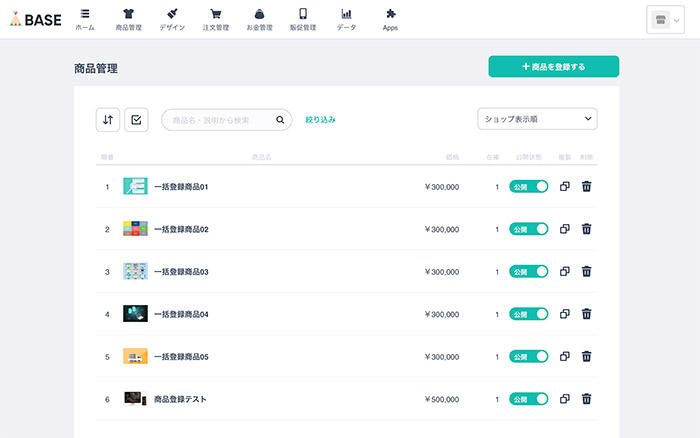Open 販促管理 phone menu

(303, 20)
